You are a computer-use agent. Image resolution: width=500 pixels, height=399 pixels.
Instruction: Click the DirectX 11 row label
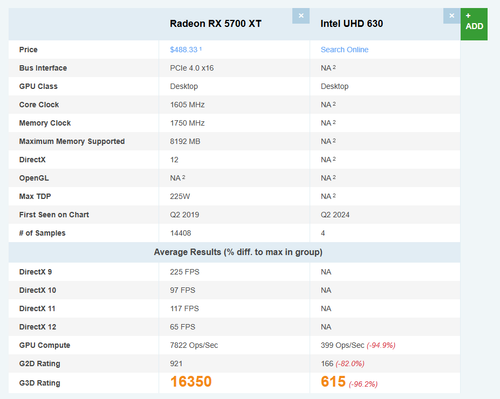37,309
